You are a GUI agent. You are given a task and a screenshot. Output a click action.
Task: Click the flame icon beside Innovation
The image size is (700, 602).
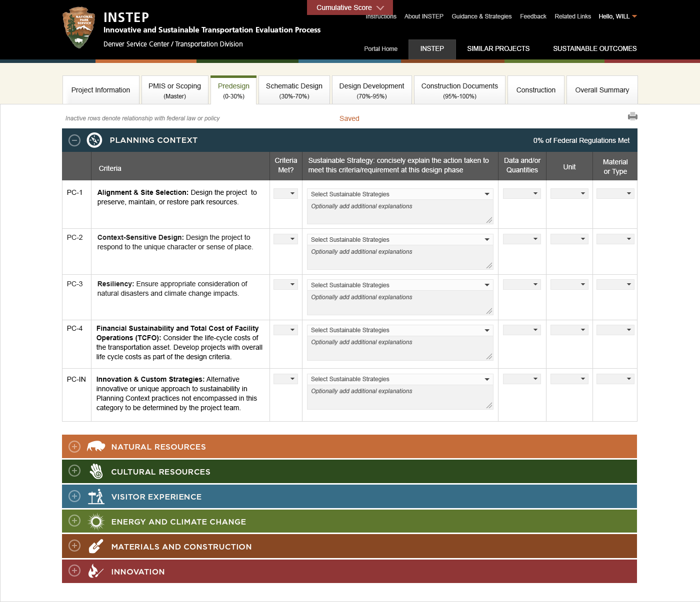click(x=95, y=571)
